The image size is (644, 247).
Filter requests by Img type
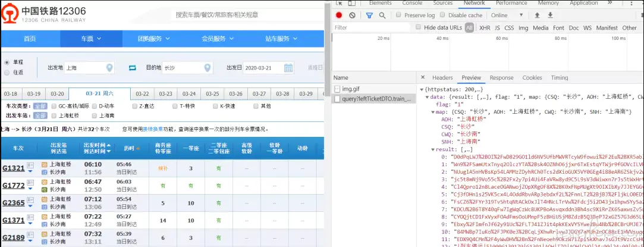[523, 27]
